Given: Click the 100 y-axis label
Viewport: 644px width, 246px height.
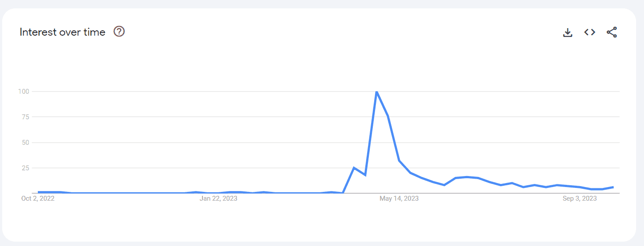Looking at the screenshot, I should click(x=23, y=92).
